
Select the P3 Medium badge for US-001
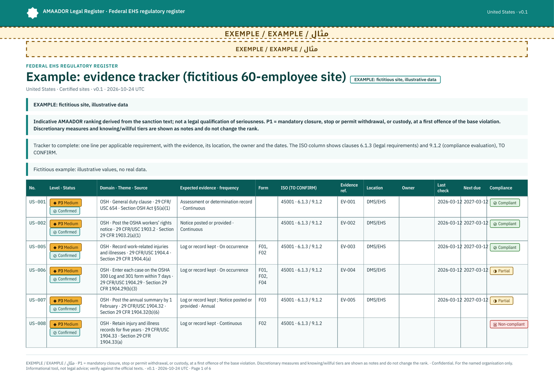coord(66,203)
